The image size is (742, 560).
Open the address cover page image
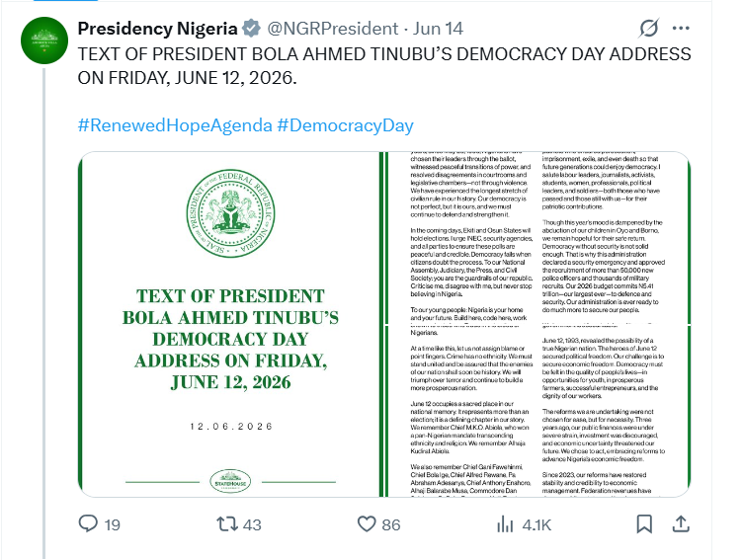[229, 325]
